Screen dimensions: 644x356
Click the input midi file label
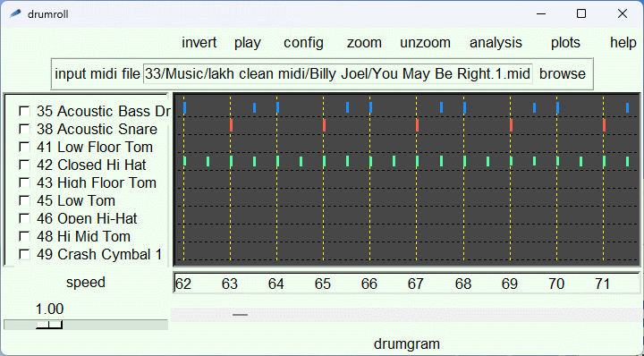coord(97,74)
